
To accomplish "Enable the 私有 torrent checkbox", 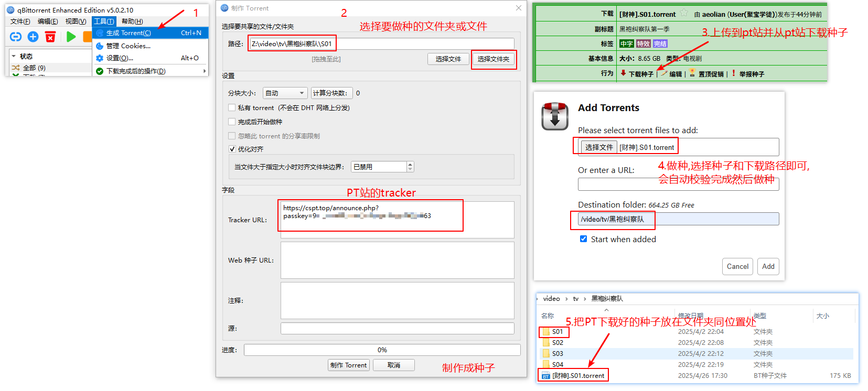I will pyautogui.click(x=232, y=107).
